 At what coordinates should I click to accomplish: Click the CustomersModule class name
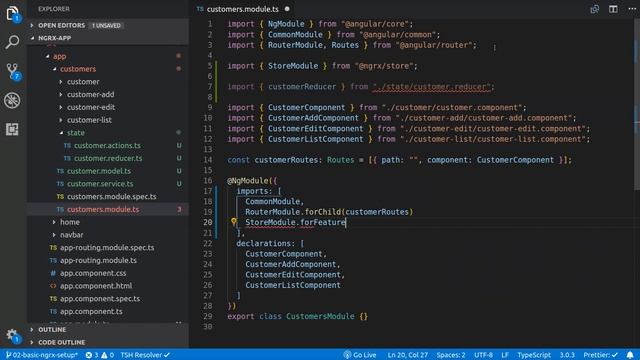320,316
